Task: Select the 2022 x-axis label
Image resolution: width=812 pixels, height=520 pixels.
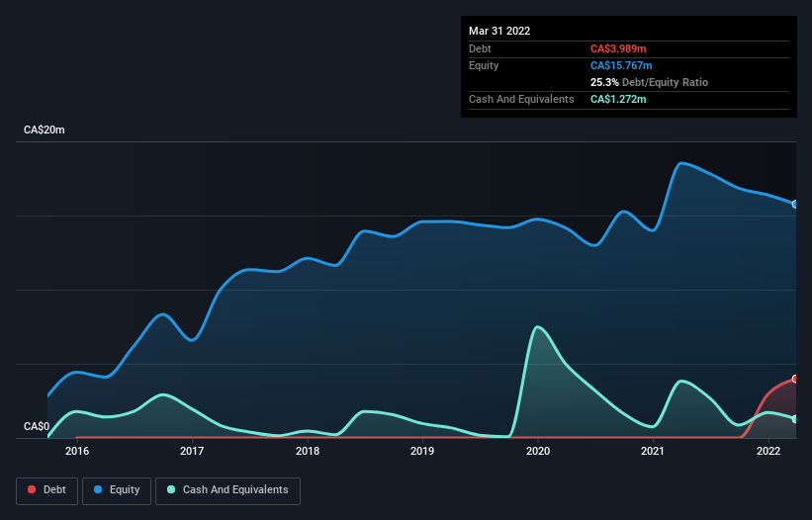Action: pos(768,451)
